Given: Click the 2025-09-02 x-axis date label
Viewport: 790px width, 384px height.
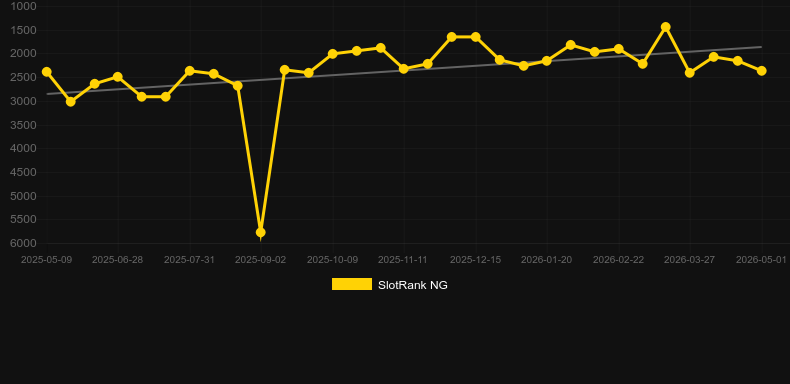Looking at the screenshot, I should point(260,260).
